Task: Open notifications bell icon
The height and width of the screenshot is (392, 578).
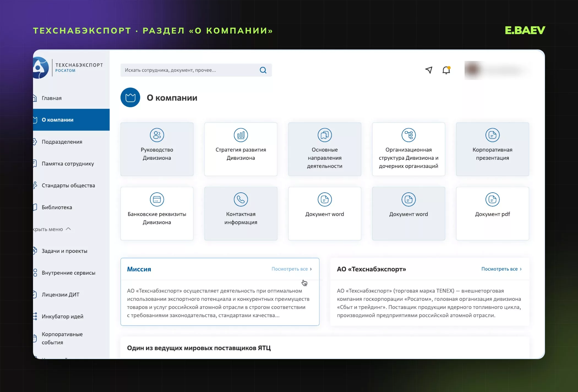Action: pos(446,70)
